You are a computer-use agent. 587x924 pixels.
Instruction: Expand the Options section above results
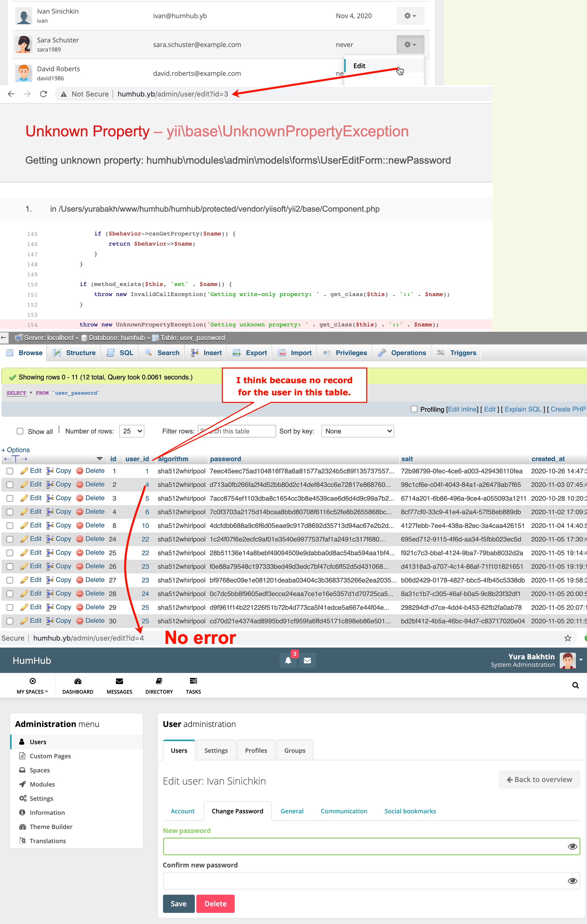coord(15,450)
